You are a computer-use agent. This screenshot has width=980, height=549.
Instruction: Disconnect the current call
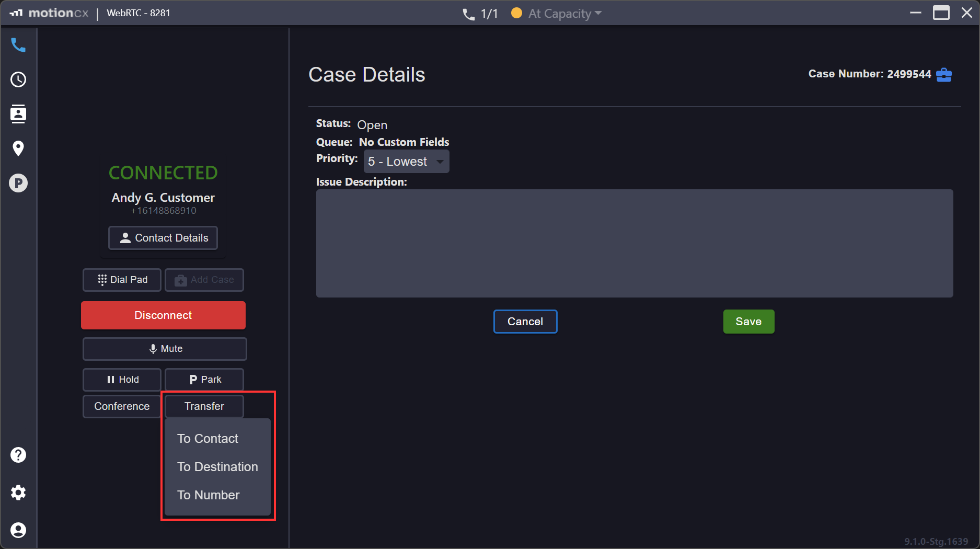click(x=163, y=315)
